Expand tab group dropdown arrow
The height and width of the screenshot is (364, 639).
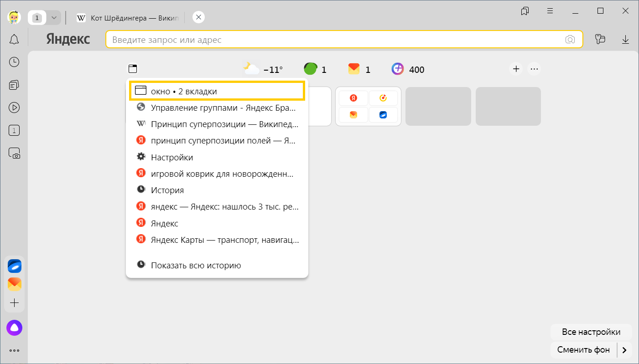tap(54, 18)
